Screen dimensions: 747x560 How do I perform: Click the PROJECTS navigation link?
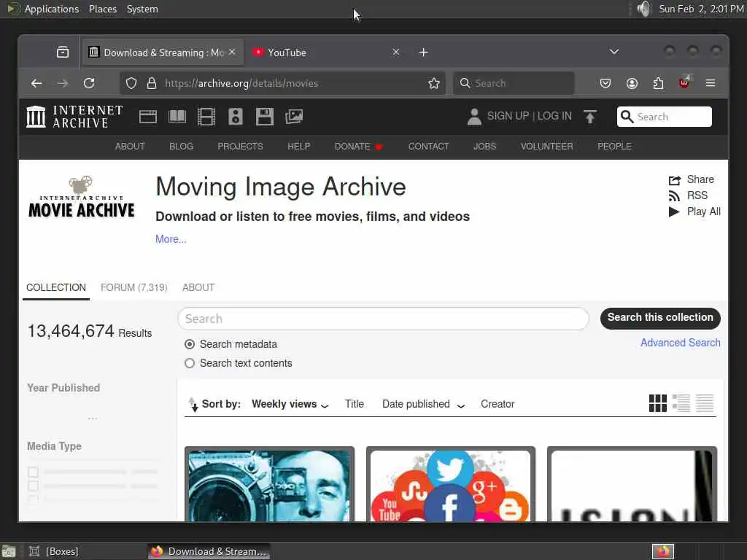[240, 146]
